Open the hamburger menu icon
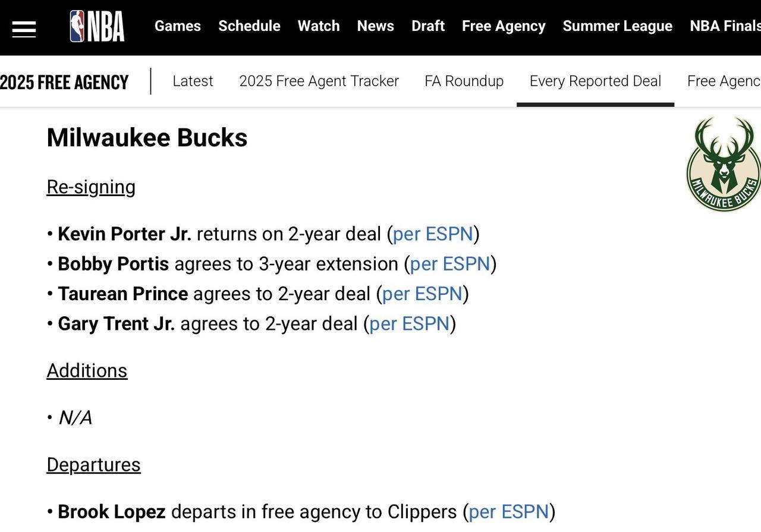 pos(24,29)
